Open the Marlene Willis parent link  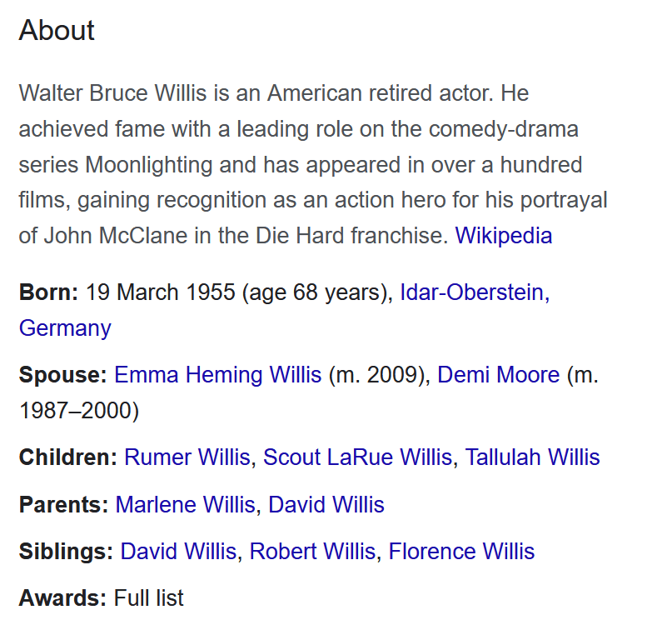click(186, 504)
